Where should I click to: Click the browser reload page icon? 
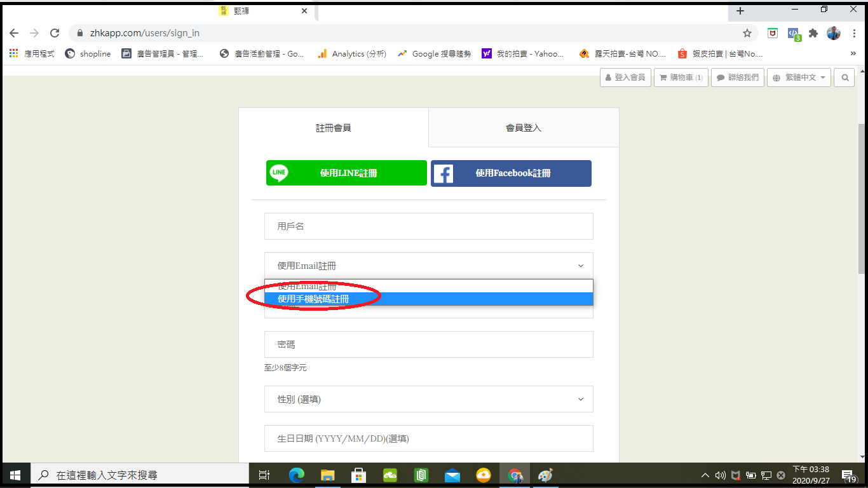(55, 33)
